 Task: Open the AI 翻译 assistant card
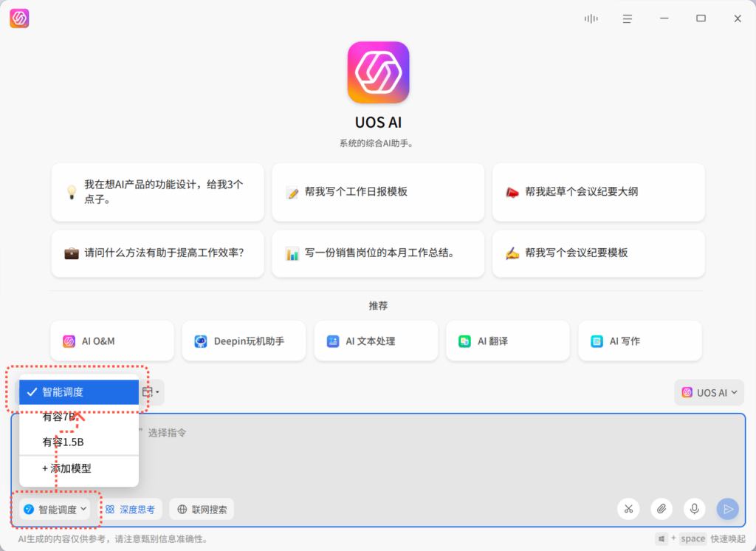(507, 341)
